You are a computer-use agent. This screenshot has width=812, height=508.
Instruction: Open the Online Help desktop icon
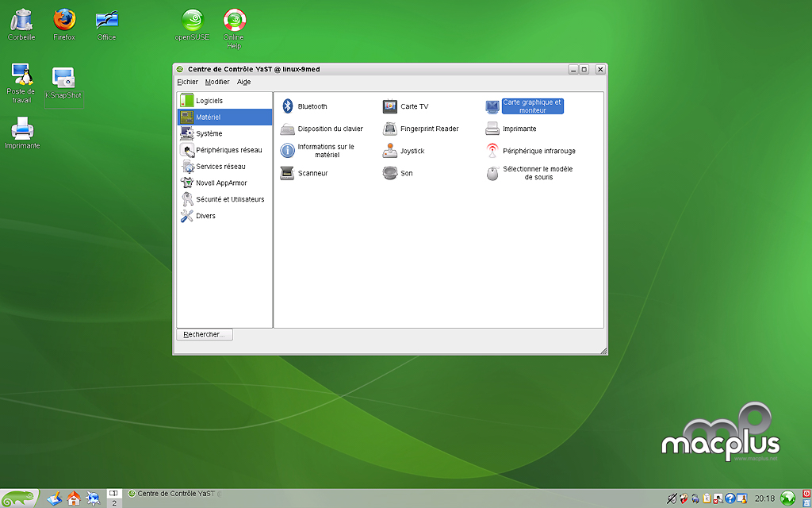click(x=234, y=29)
